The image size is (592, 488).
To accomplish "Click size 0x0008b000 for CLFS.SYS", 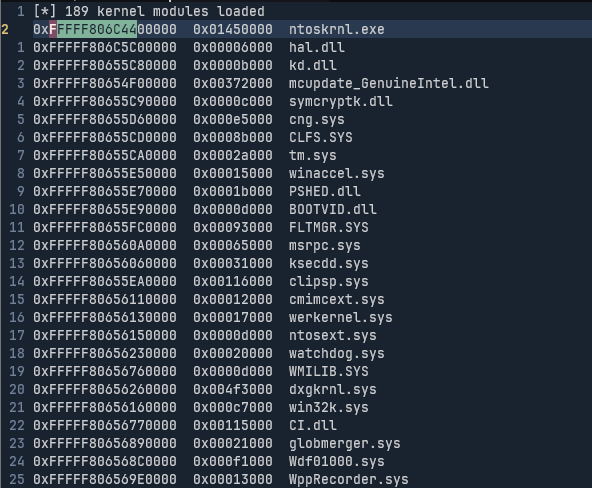I will (x=233, y=137).
